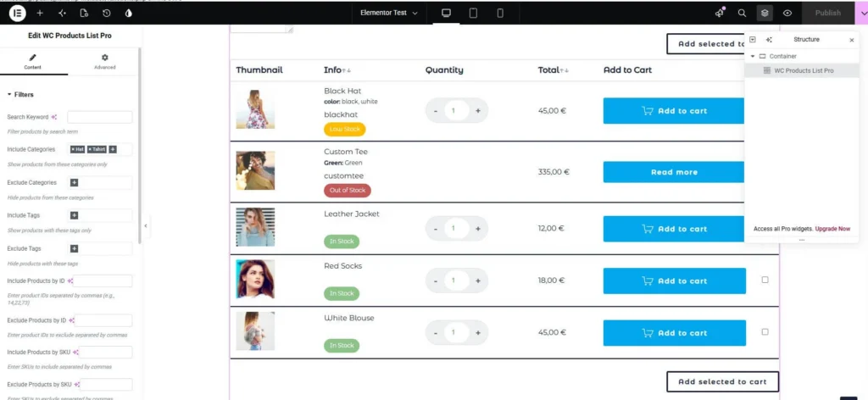Decrease Black Hat quantity with minus

coord(436,111)
